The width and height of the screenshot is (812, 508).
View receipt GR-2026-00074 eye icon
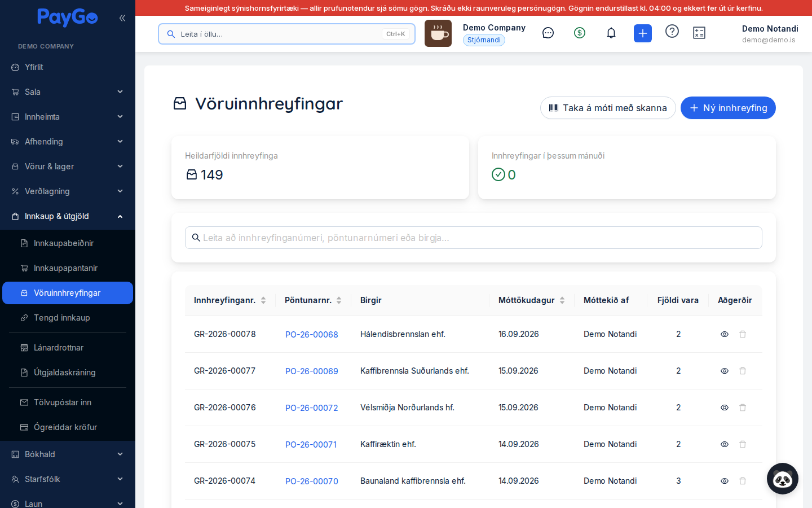point(725,481)
